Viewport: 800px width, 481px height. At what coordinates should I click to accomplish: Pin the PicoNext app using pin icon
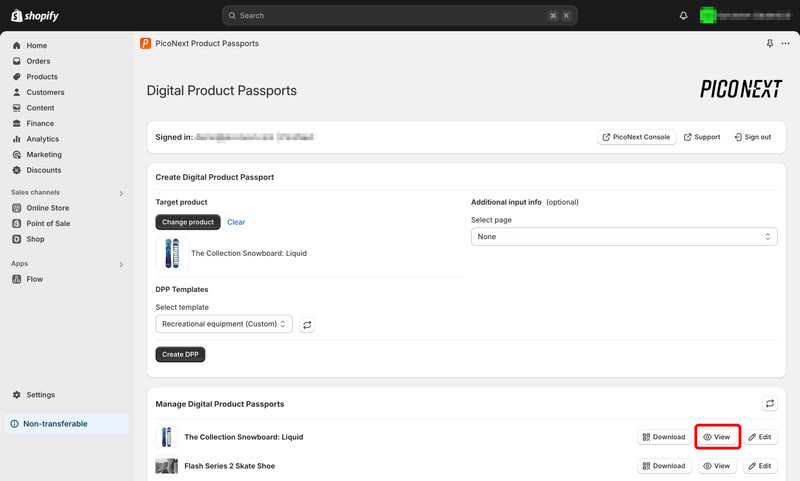pos(769,44)
